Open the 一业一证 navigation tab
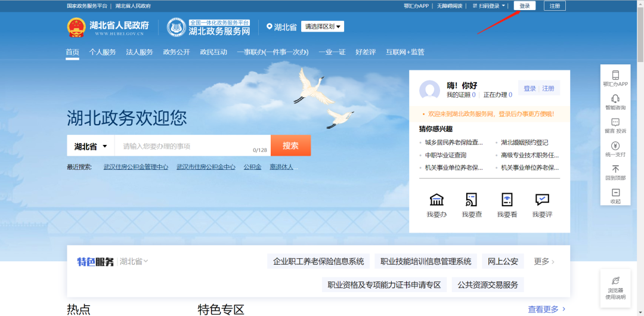The height and width of the screenshot is (316, 644). (x=332, y=52)
